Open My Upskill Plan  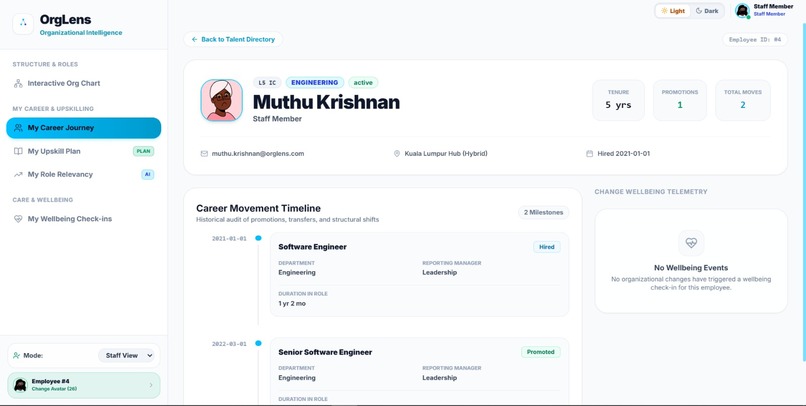(84, 151)
